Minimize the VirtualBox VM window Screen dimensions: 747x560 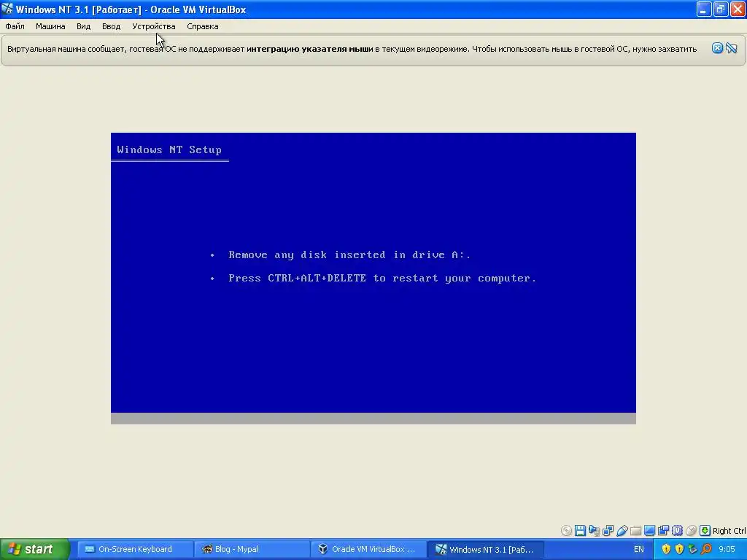(704, 9)
